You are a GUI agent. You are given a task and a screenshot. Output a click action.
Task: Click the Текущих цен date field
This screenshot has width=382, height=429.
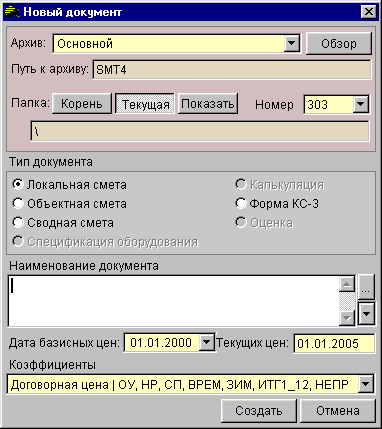[x=334, y=343]
